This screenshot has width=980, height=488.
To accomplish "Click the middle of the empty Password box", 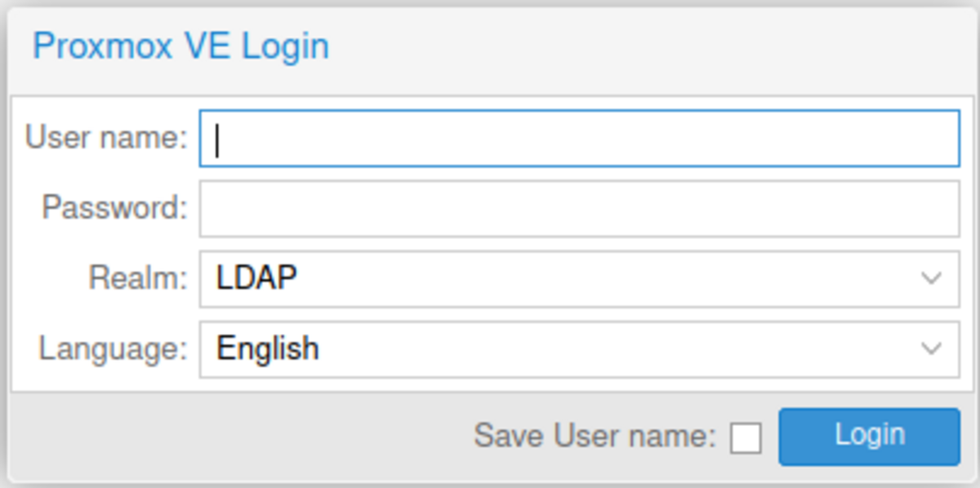I will coord(579,209).
